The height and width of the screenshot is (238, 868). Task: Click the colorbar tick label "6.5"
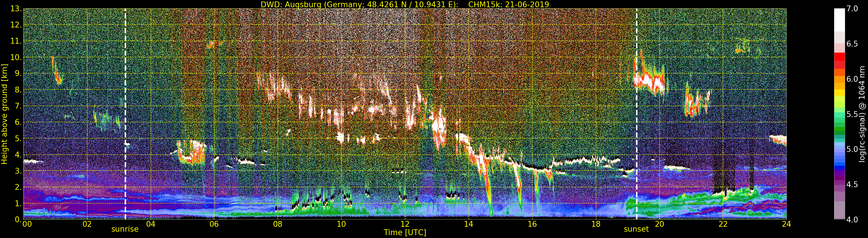tap(852, 44)
